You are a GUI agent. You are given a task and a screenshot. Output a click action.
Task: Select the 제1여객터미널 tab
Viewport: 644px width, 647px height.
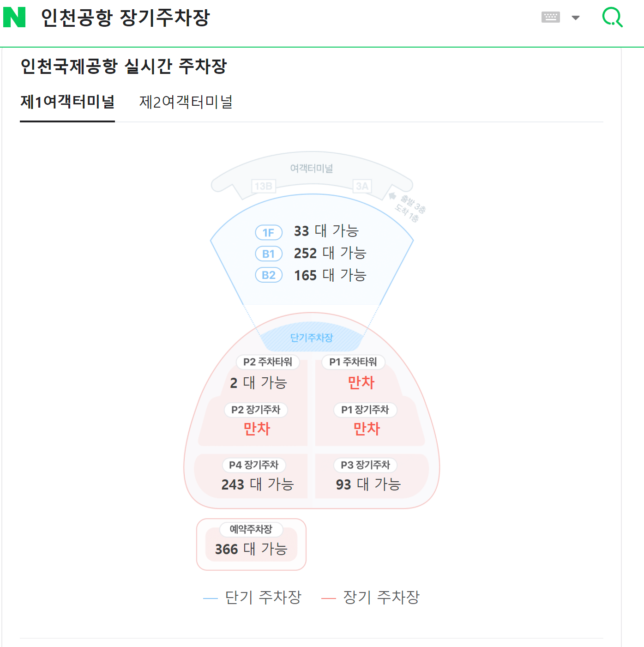pyautogui.click(x=67, y=101)
